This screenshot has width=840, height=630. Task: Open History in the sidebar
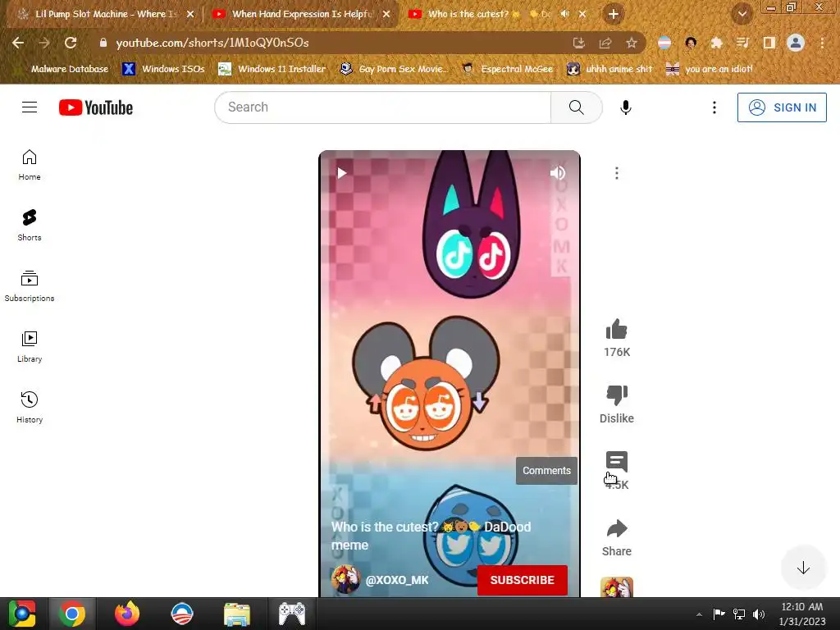pyautogui.click(x=30, y=408)
